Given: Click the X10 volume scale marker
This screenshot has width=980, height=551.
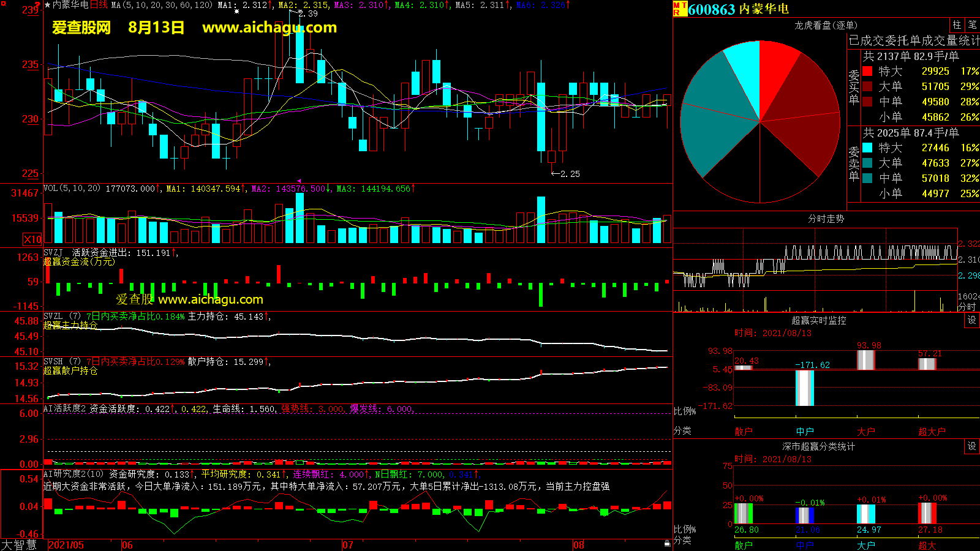Looking at the screenshot, I should [x=32, y=239].
